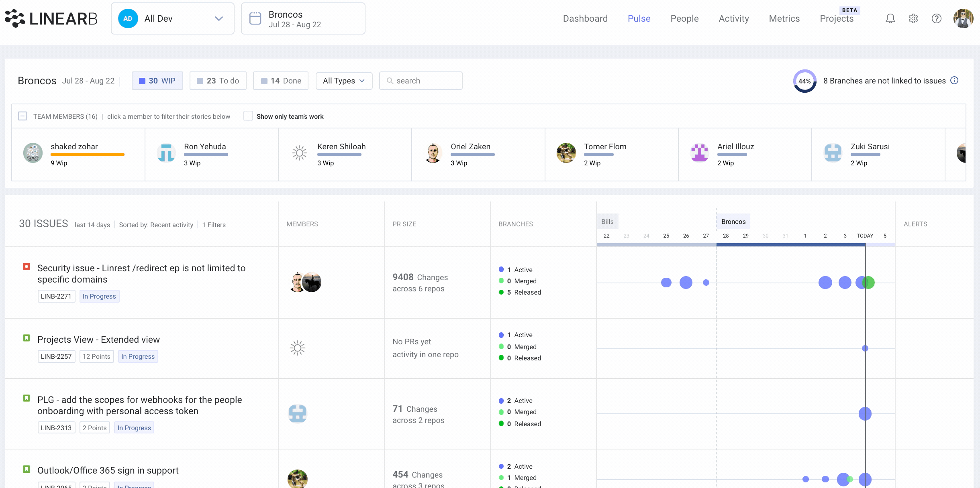Image resolution: width=980 pixels, height=488 pixels.
Task: Open the Sorted by: Recent activity option
Action: [156, 225]
